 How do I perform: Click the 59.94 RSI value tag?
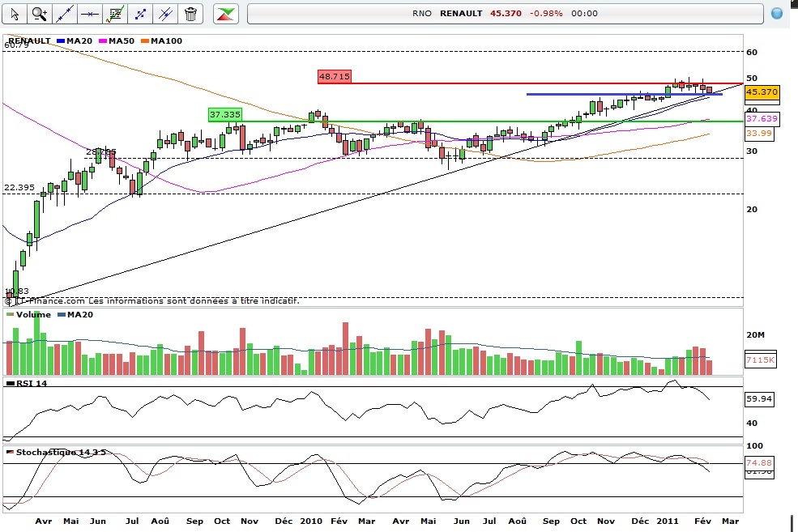click(x=759, y=398)
